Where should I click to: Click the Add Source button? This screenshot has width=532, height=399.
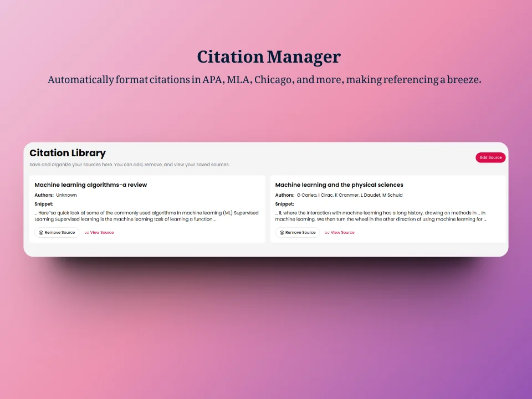[x=490, y=157]
